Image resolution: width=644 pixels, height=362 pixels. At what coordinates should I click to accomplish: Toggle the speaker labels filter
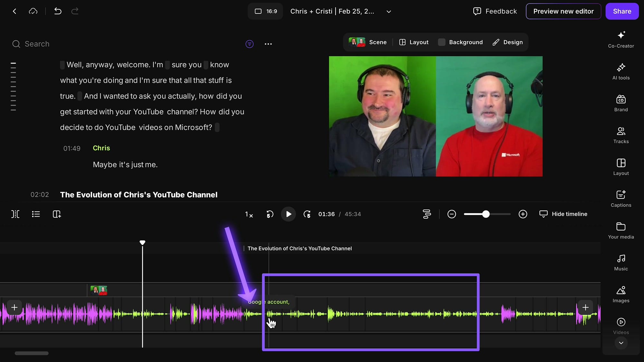[x=250, y=44]
